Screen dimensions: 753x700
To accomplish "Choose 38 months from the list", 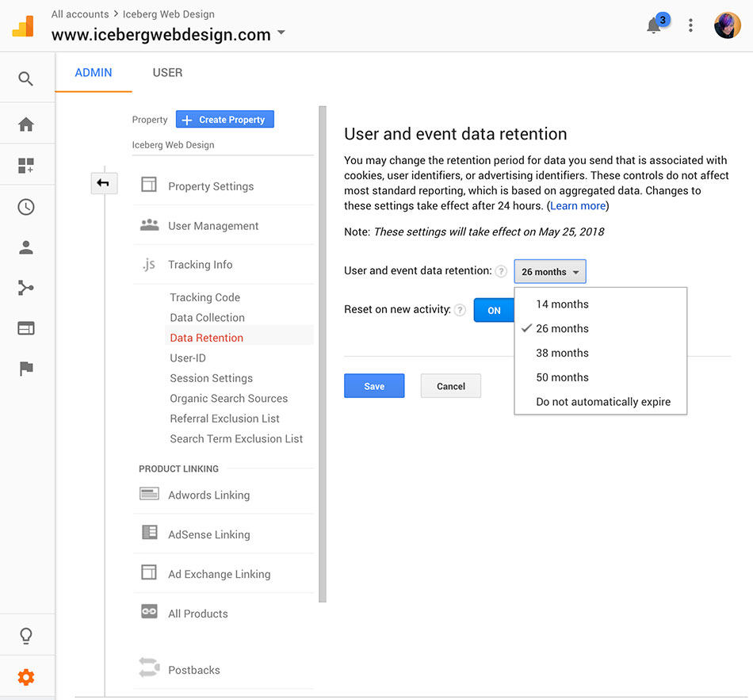I will (600, 353).
